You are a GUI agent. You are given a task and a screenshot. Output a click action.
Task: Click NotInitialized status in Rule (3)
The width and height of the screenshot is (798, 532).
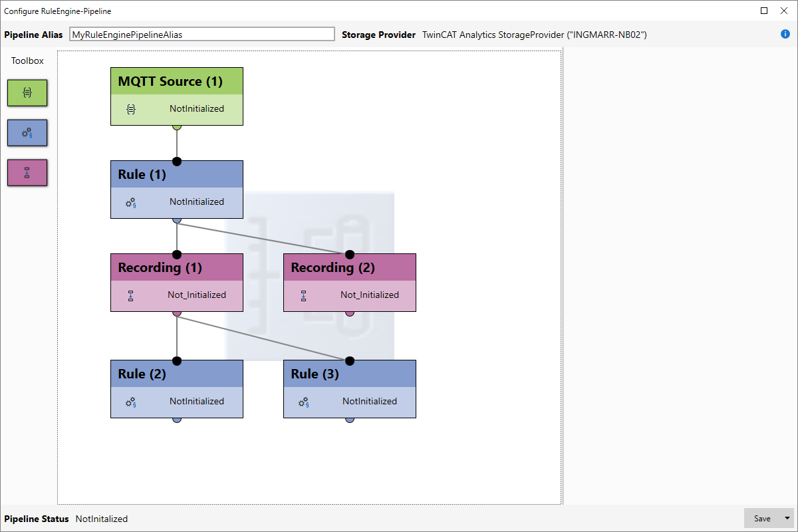370,401
